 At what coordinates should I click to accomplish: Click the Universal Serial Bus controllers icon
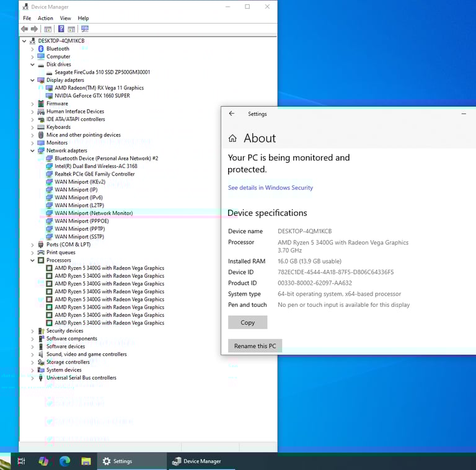tap(41, 378)
